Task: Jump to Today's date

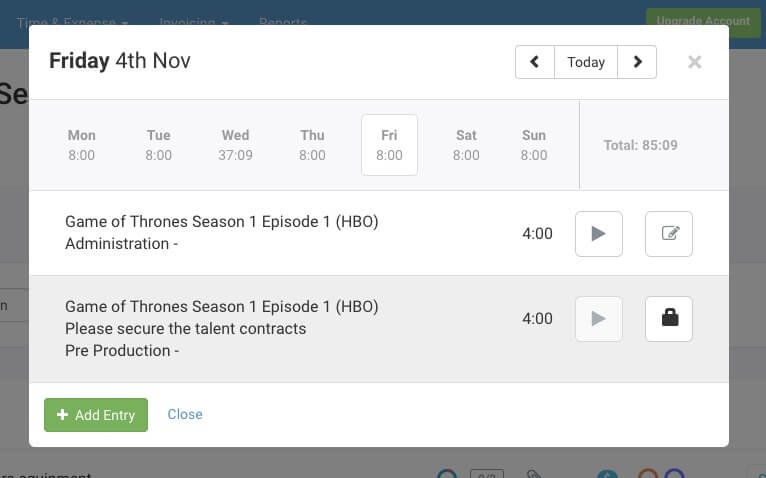Action: 586,62
